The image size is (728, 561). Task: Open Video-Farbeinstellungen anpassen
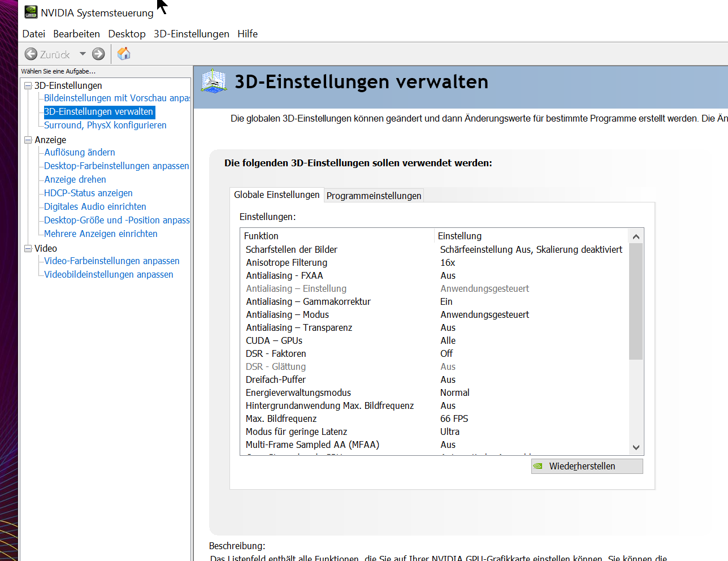[112, 261]
